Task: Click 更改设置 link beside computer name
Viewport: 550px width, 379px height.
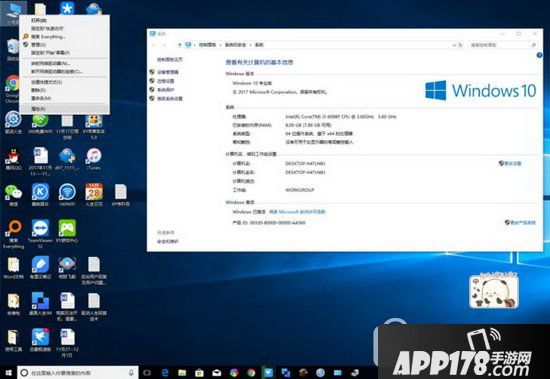Action: [513, 163]
